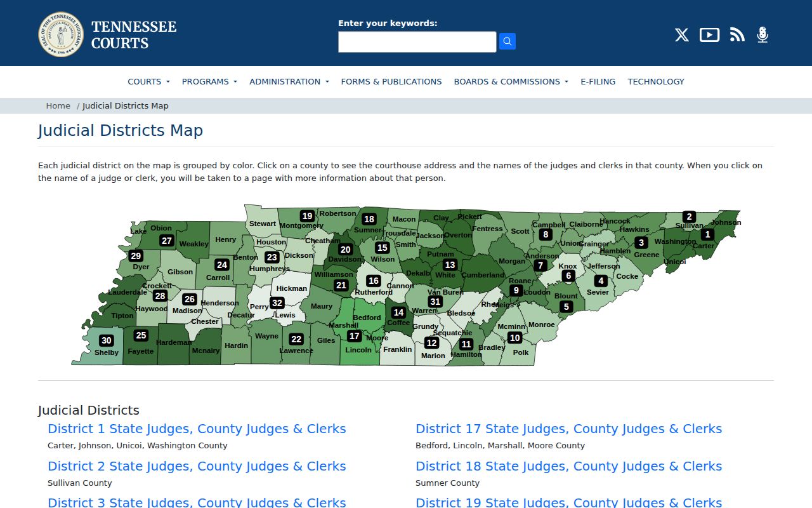Open District 2 State Judges link
The image size is (812, 508).
click(197, 466)
